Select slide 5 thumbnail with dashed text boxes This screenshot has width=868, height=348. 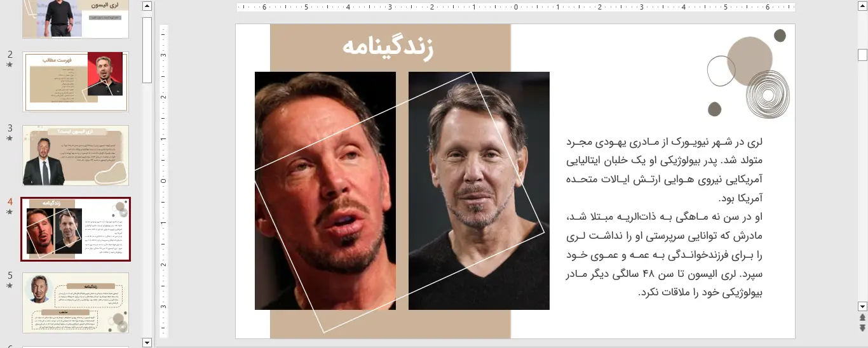click(x=76, y=303)
